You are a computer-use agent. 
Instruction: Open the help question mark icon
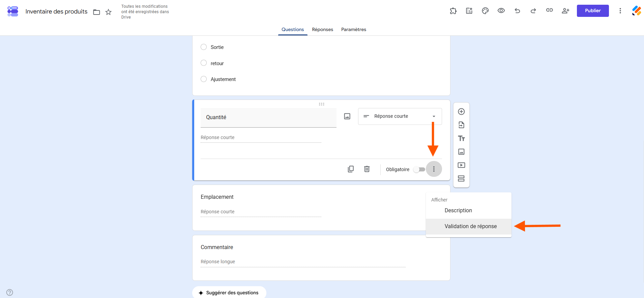point(10,292)
